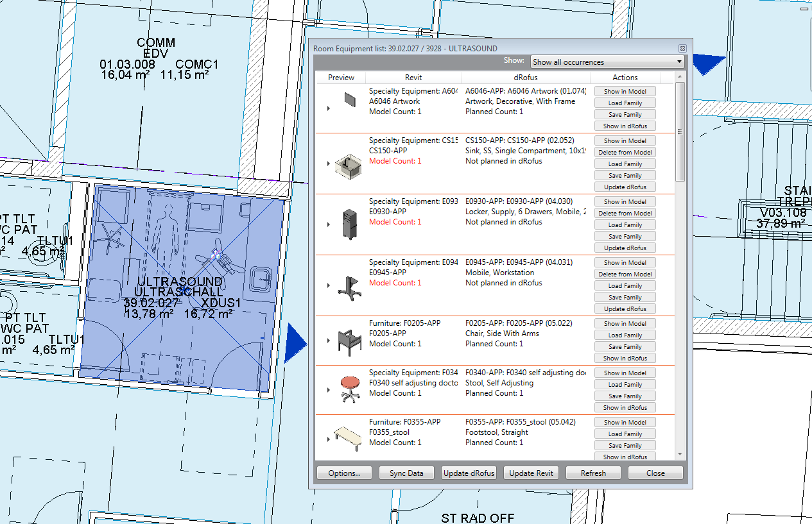The image size is (812, 524).
Task: Expand the E0930-APP locker row
Action: coord(328,224)
